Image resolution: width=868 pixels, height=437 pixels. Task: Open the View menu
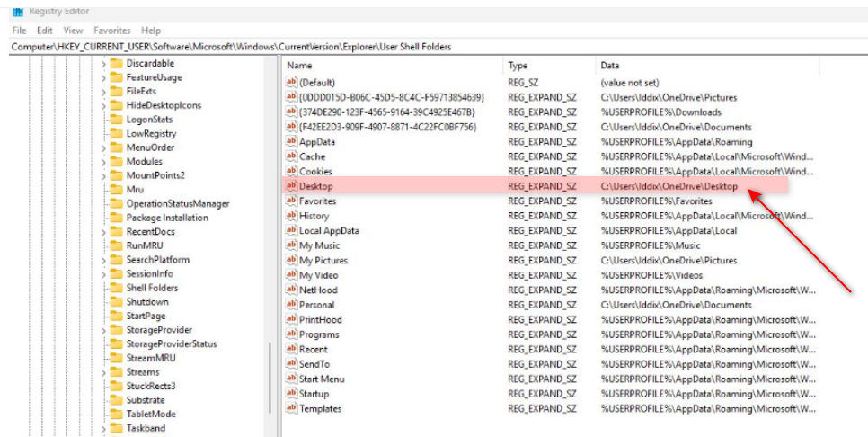coord(73,31)
